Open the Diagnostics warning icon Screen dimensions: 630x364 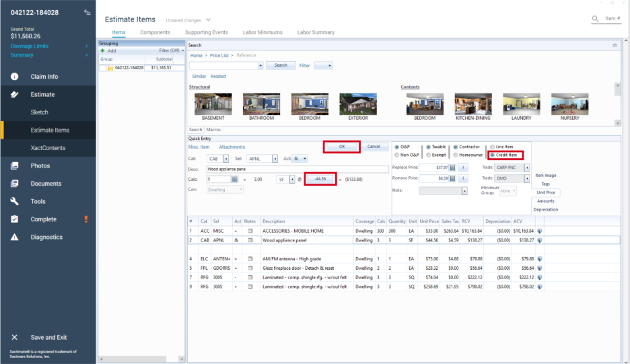click(15, 237)
